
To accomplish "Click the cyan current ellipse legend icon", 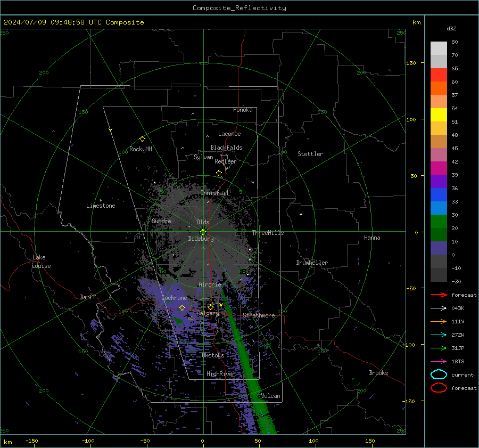I will [x=439, y=374].
